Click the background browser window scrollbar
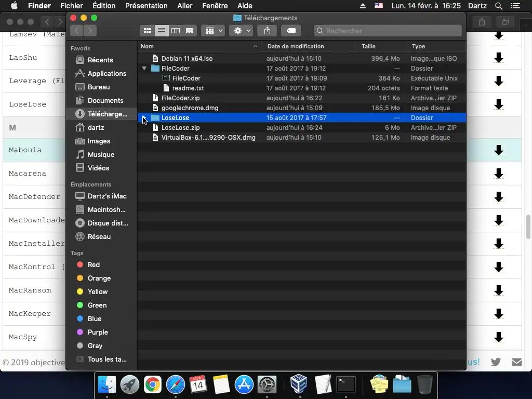Viewport: 532px width, 399px height. 528,227
